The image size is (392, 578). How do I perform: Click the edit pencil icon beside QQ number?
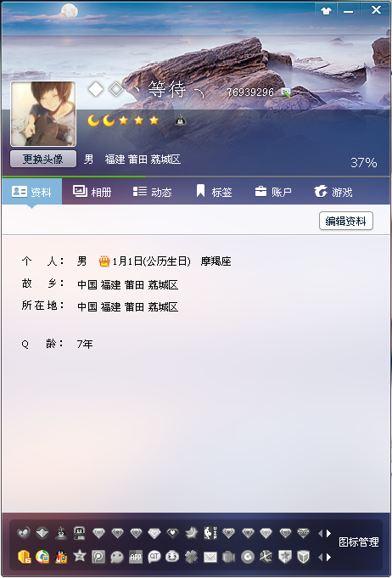coord(286,93)
